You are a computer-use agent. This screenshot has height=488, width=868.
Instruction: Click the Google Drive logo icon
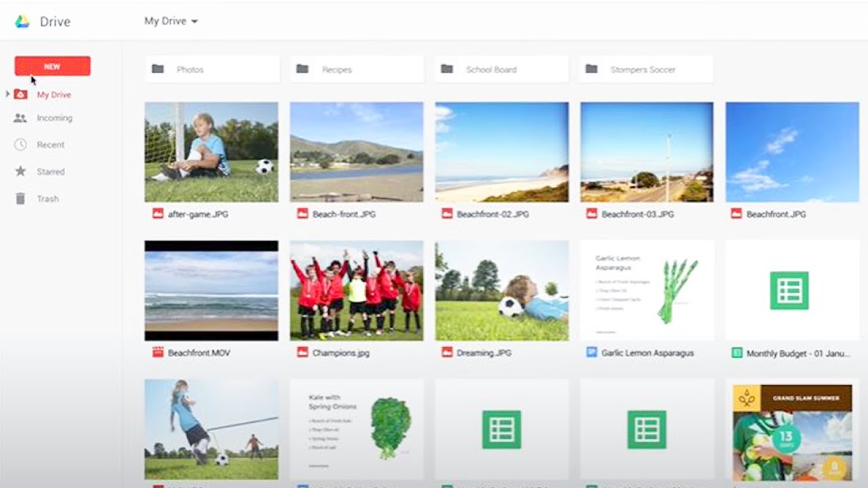click(22, 22)
